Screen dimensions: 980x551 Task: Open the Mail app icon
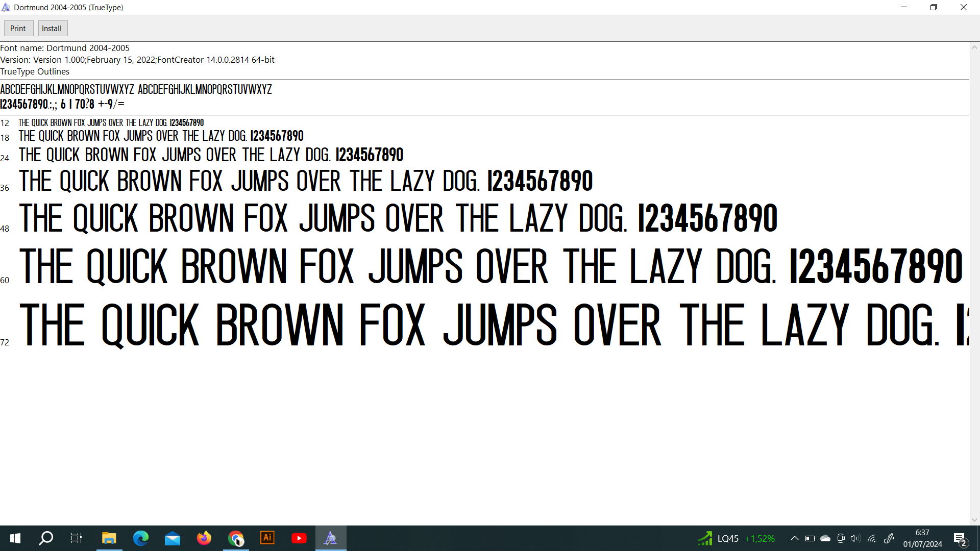[x=173, y=538]
